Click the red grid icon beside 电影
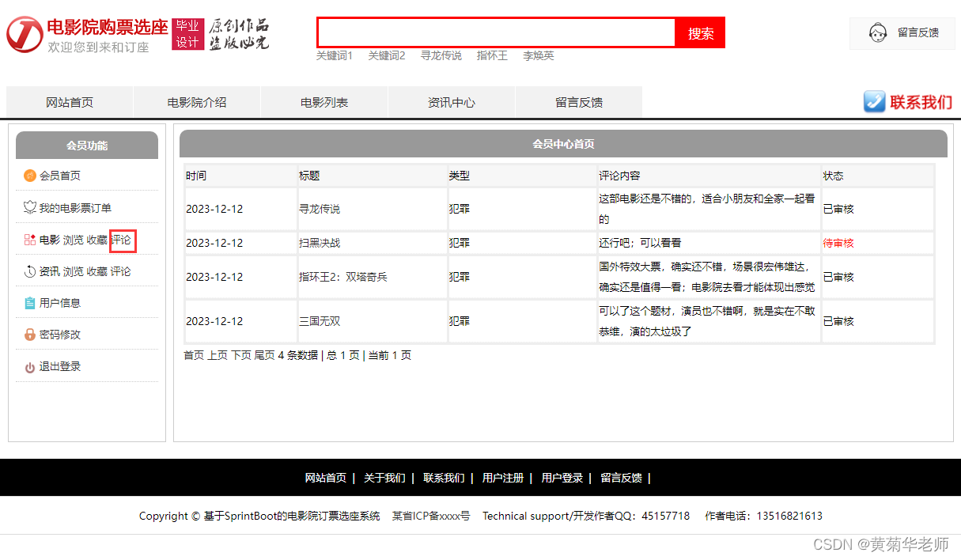 (30, 240)
